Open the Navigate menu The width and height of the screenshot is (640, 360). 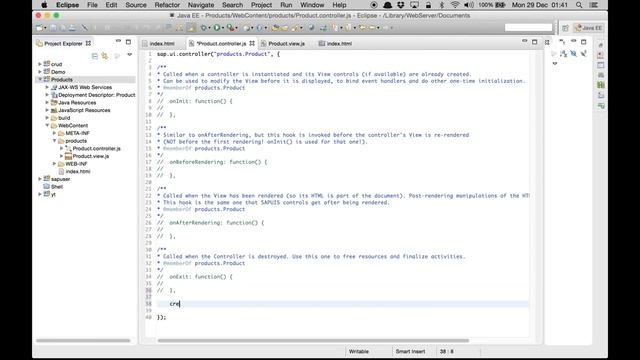pyautogui.click(x=201, y=5)
